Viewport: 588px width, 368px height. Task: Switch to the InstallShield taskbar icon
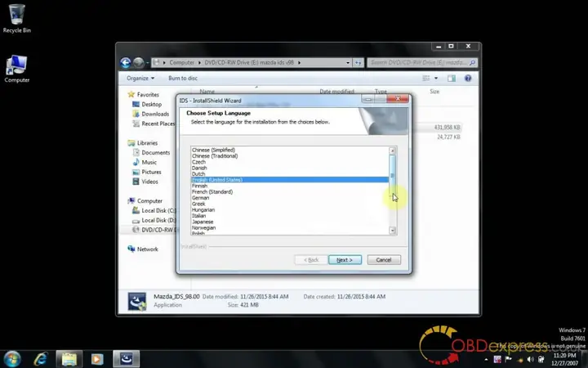point(126,358)
